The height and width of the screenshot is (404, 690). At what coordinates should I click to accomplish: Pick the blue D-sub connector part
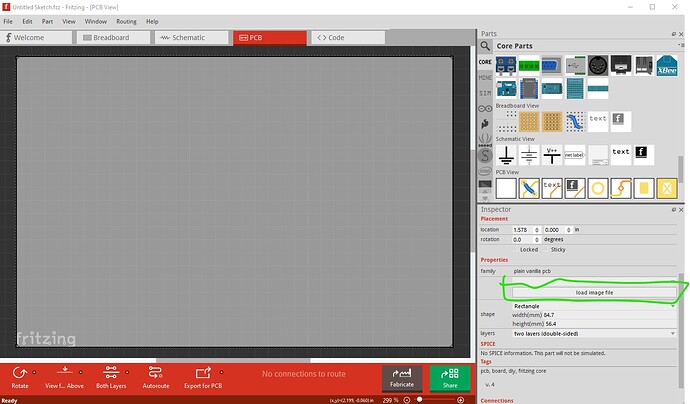coord(552,66)
